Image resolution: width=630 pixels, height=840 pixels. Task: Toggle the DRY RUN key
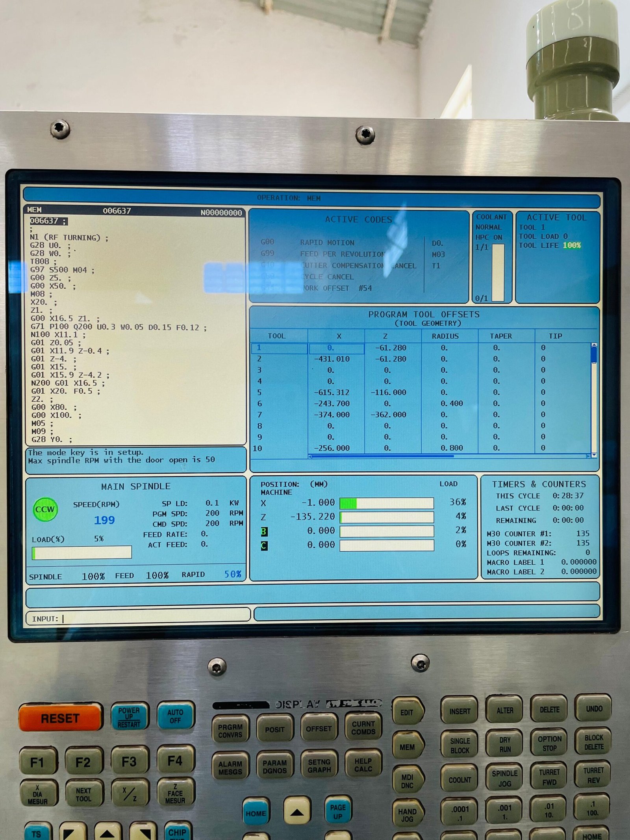pyautogui.click(x=505, y=745)
